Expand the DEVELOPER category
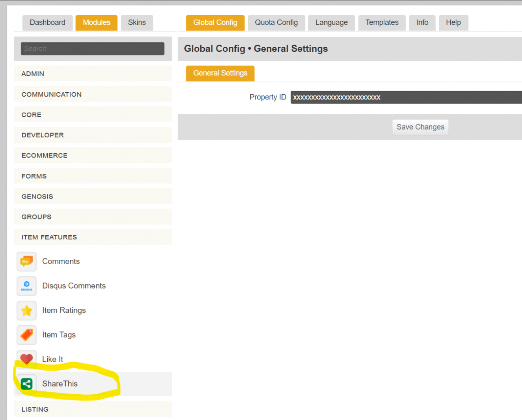The height and width of the screenshot is (420, 522). click(x=93, y=135)
